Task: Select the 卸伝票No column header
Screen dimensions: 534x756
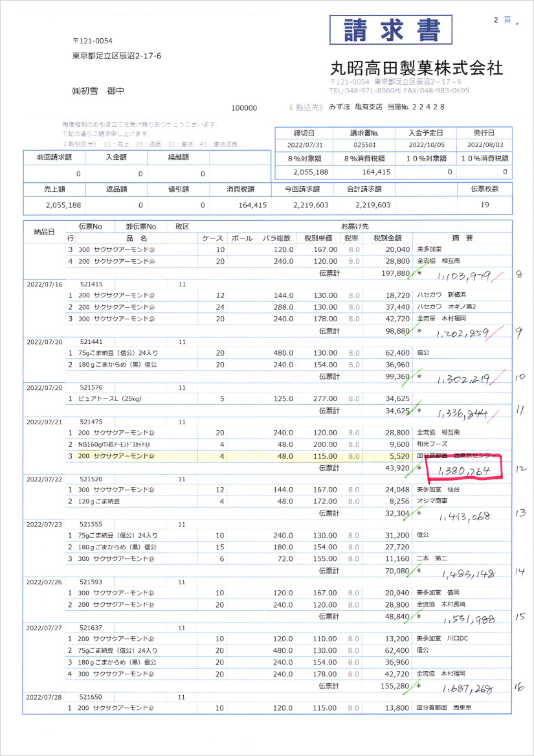Action: coord(140,226)
